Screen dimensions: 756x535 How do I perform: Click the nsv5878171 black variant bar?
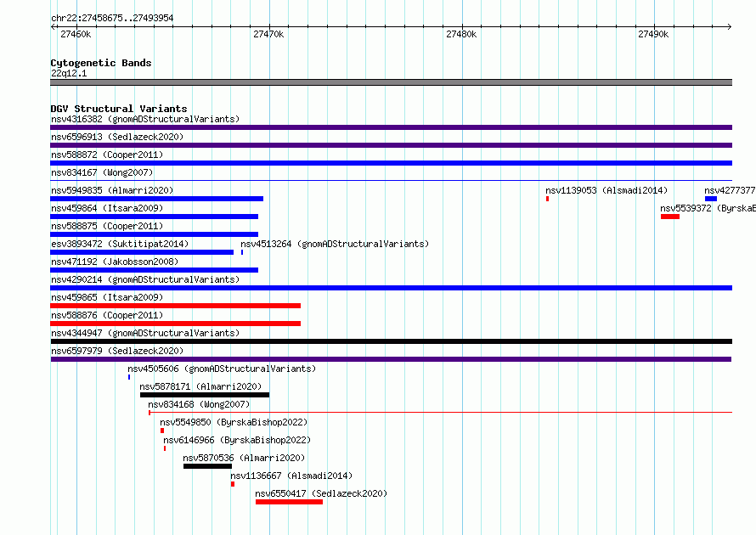click(205, 395)
